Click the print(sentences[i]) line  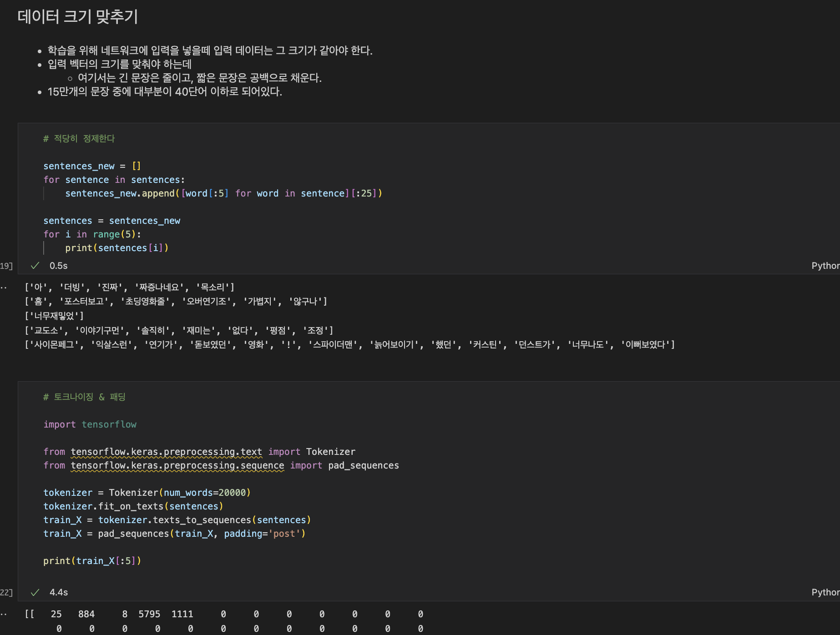pyautogui.click(x=117, y=248)
